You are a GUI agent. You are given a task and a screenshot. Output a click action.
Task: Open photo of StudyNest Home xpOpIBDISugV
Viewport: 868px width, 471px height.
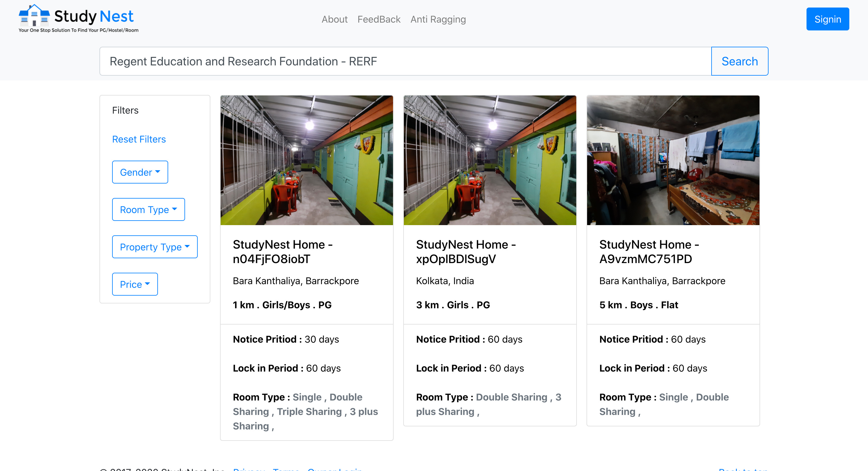click(489, 160)
